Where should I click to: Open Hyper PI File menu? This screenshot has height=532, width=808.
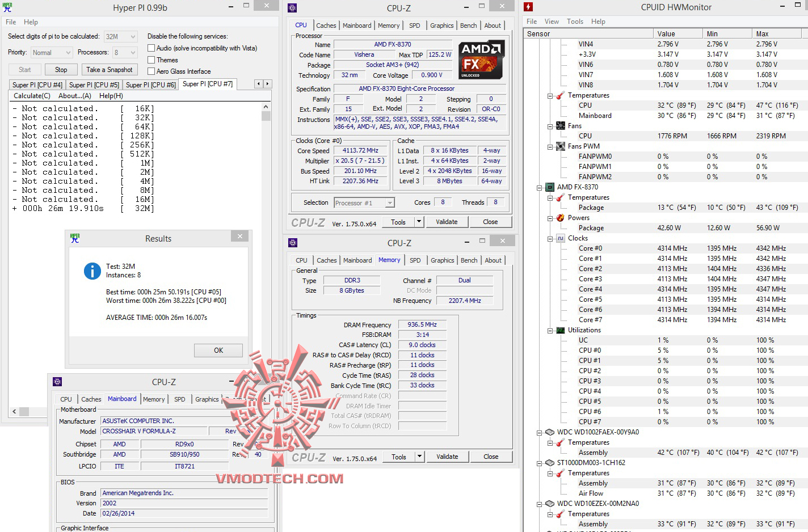coord(11,22)
